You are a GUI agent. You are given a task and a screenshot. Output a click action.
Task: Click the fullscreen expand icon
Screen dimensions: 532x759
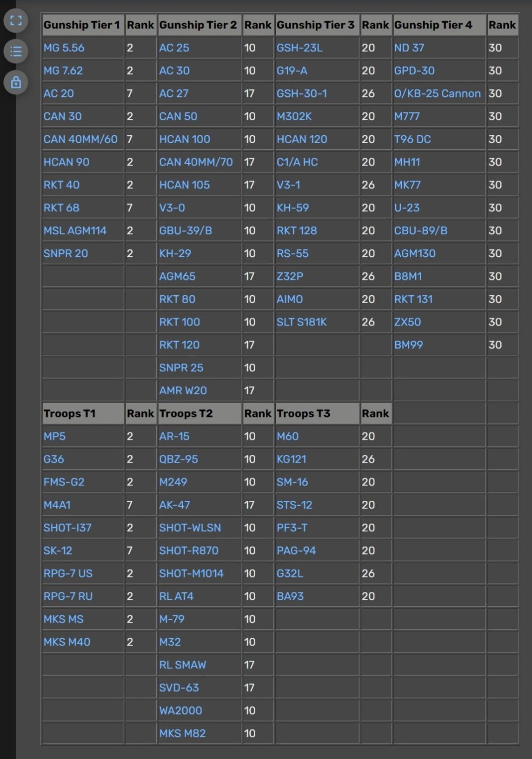(16, 21)
